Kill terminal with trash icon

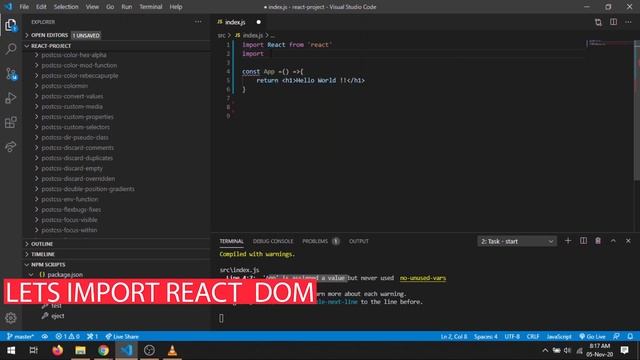click(598, 241)
